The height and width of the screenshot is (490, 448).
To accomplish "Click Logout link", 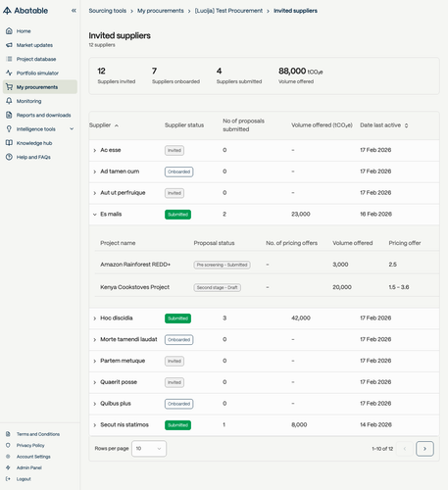I will [x=24, y=479].
